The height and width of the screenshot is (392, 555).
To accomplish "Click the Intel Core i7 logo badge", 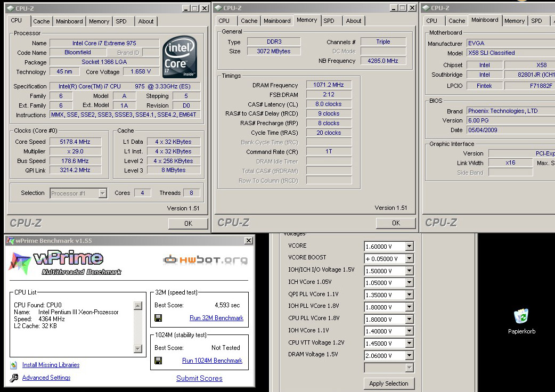I will tap(179, 57).
